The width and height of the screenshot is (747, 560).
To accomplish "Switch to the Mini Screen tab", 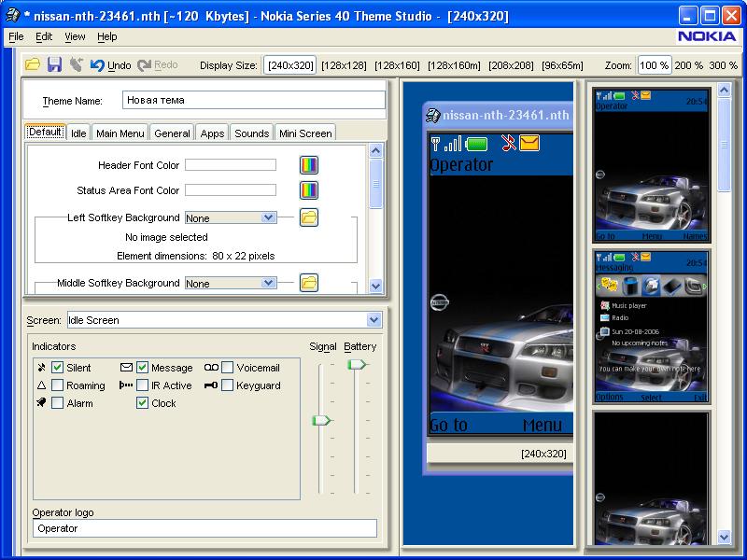I will pyautogui.click(x=305, y=133).
